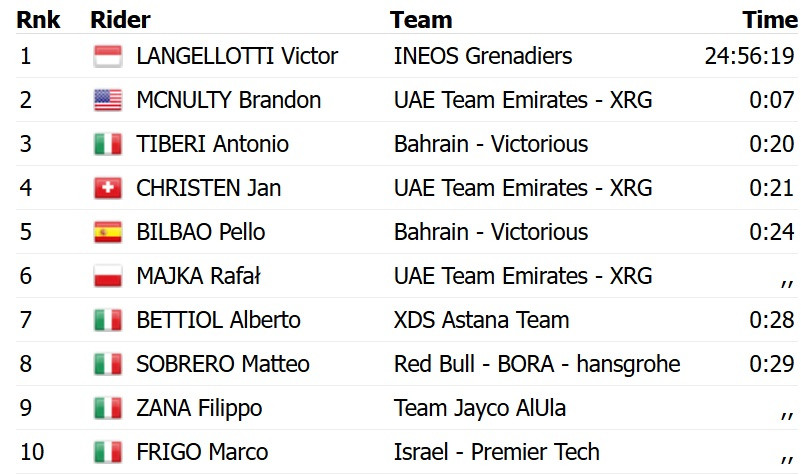Click the Time column header
This screenshot has width=801, height=475.
[x=769, y=20]
